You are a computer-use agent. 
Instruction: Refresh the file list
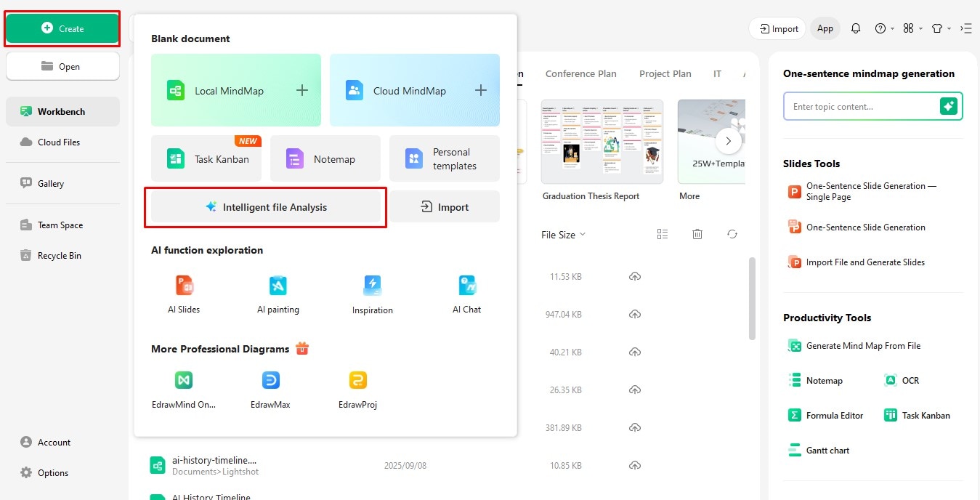[x=732, y=234]
